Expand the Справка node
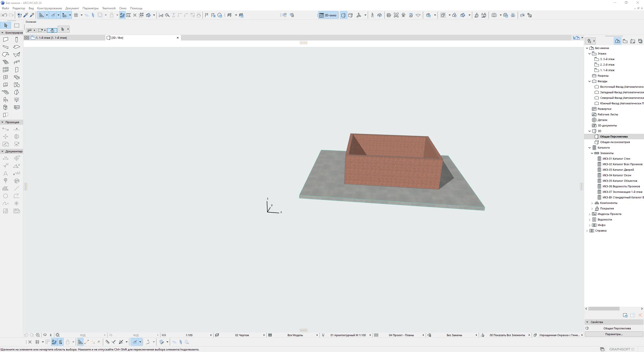644x352 pixels. [x=587, y=231]
